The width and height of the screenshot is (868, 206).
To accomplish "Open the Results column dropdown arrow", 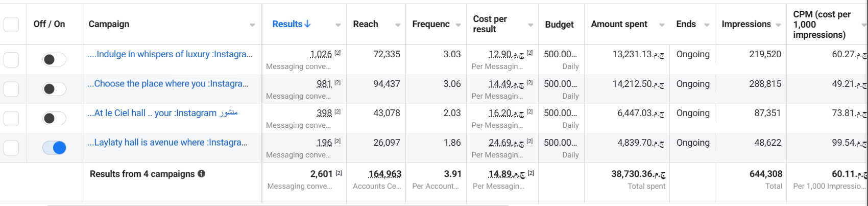I will coord(338,25).
